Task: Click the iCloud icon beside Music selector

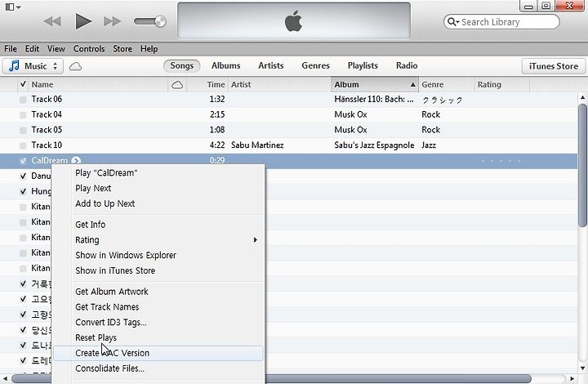Action: 75,66
